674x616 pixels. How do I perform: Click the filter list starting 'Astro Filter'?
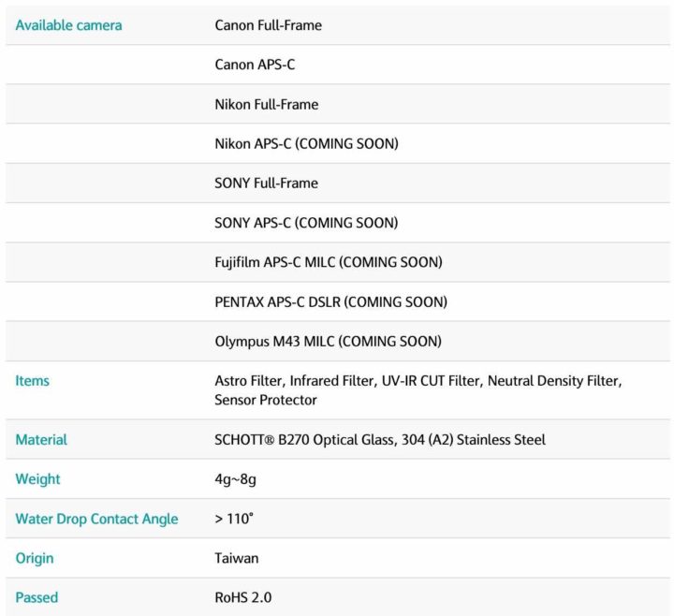pyautogui.click(x=418, y=390)
